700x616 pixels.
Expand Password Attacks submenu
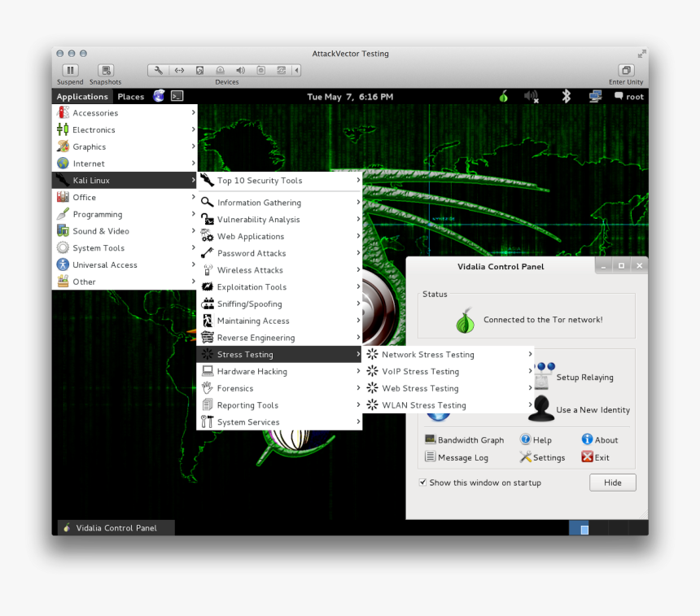[x=358, y=252]
